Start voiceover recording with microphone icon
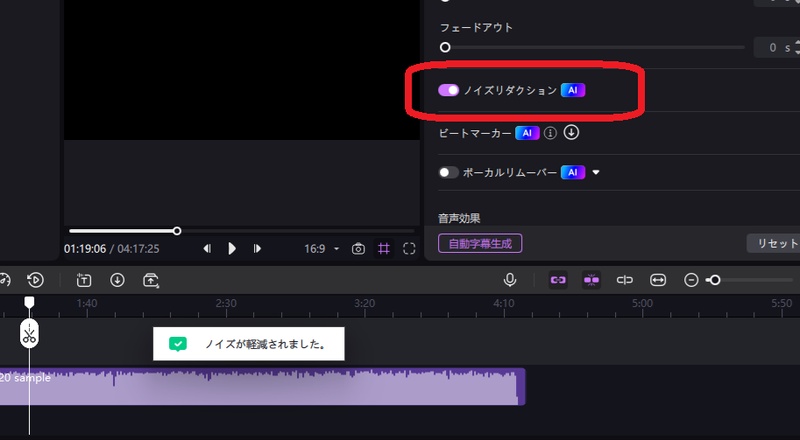This screenshot has height=440, width=800. [510, 280]
